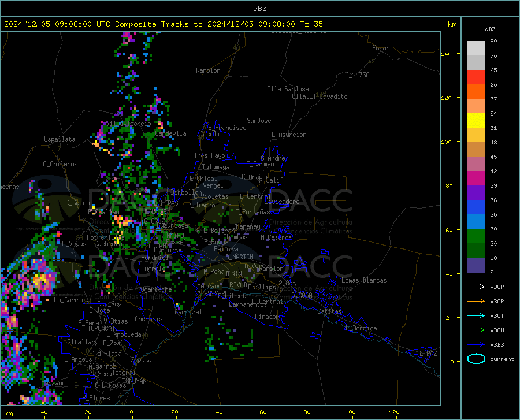Click the white VBCP arrow legend icon

(476, 287)
